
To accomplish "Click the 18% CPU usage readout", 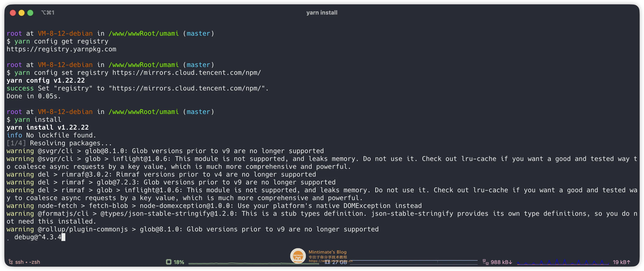I will 179,262.
